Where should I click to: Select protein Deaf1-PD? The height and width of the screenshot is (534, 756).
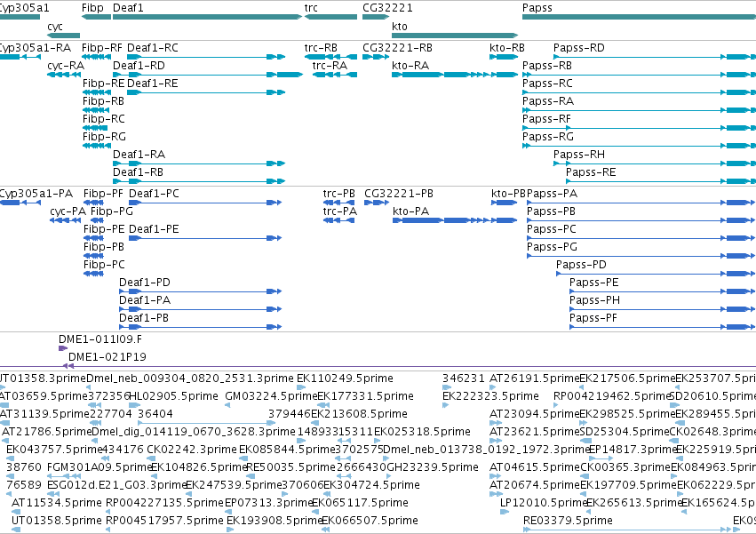coord(200,291)
